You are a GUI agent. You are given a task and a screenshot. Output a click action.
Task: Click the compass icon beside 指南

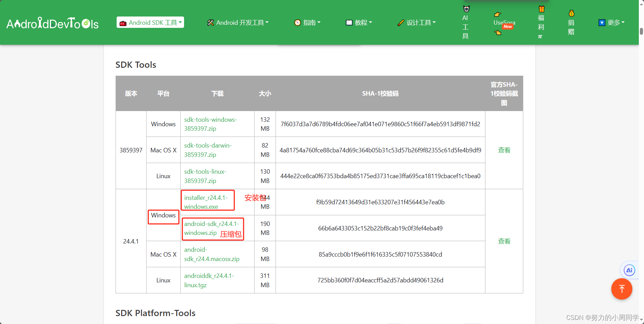point(298,23)
